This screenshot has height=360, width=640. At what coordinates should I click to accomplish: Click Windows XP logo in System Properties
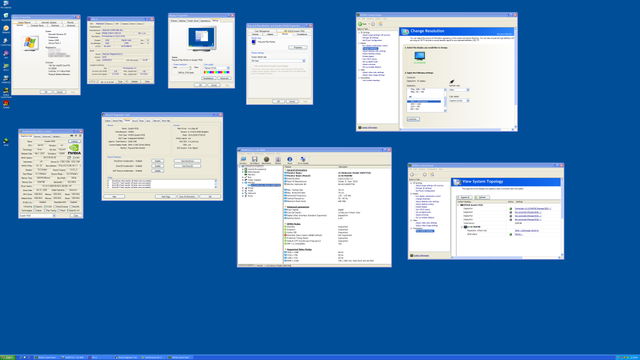pyautogui.click(x=30, y=42)
